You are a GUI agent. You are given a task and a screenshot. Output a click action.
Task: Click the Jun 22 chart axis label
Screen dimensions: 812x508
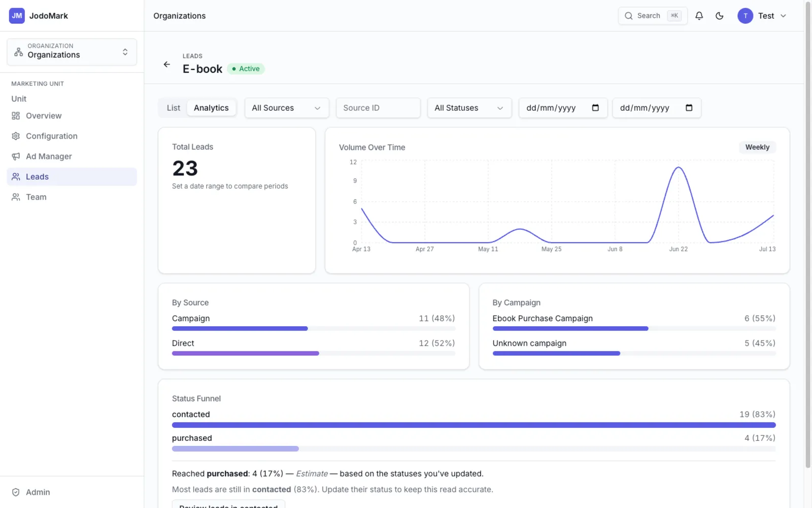click(x=678, y=249)
